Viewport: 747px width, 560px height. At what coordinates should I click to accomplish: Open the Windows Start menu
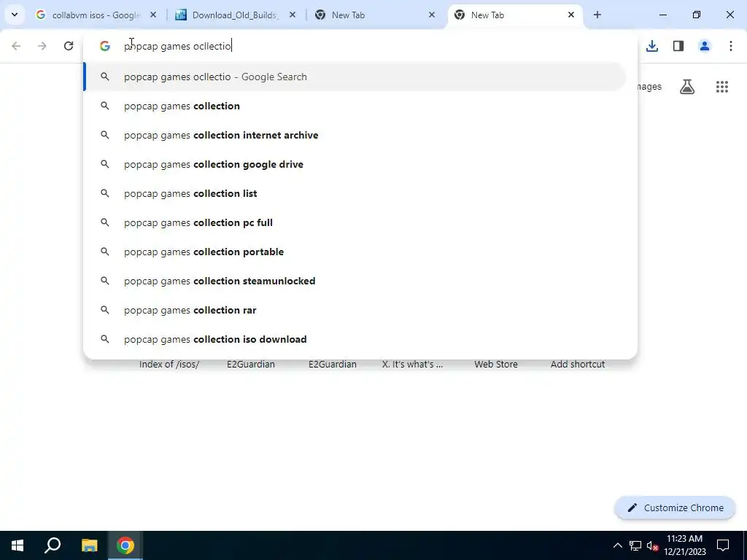pyautogui.click(x=18, y=545)
